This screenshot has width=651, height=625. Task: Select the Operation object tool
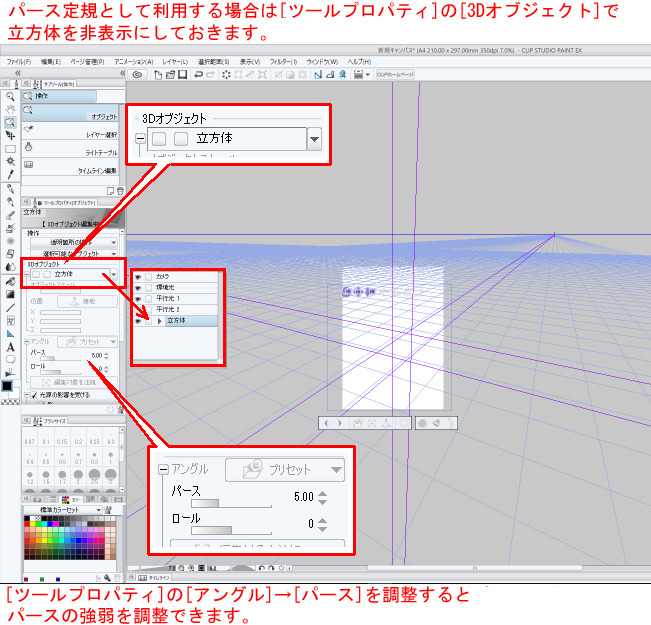[x=10, y=123]
